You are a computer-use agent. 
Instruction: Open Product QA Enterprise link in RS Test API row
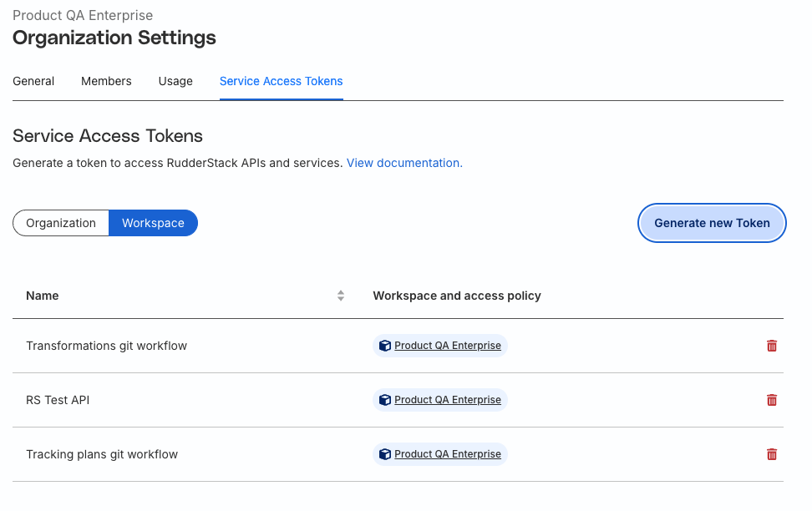(x=448, y=400)
